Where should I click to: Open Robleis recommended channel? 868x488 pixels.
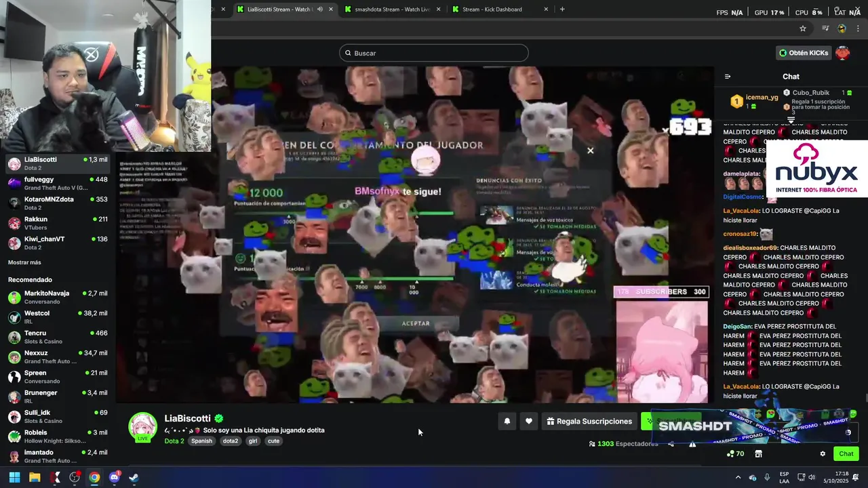(x=58, y=436)
